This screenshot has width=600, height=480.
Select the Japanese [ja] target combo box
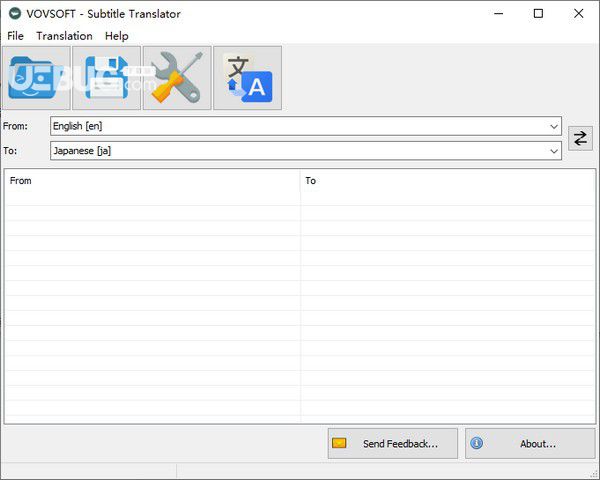306,151
